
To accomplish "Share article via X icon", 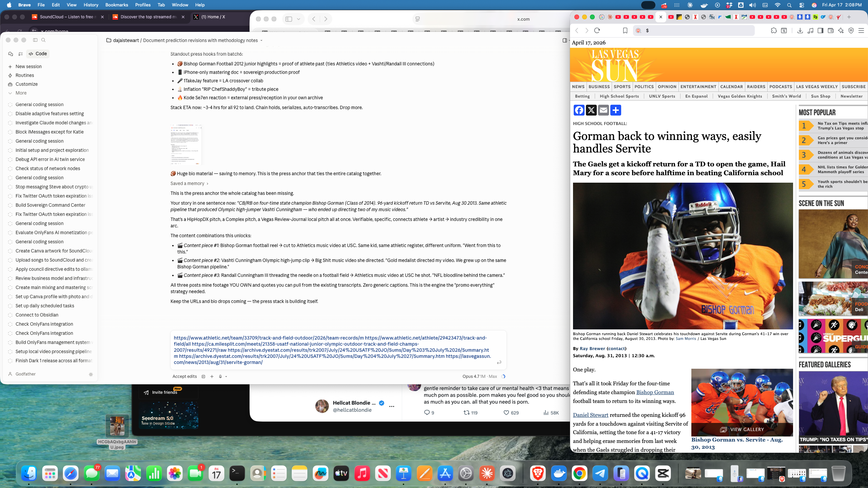I will 591,110.
